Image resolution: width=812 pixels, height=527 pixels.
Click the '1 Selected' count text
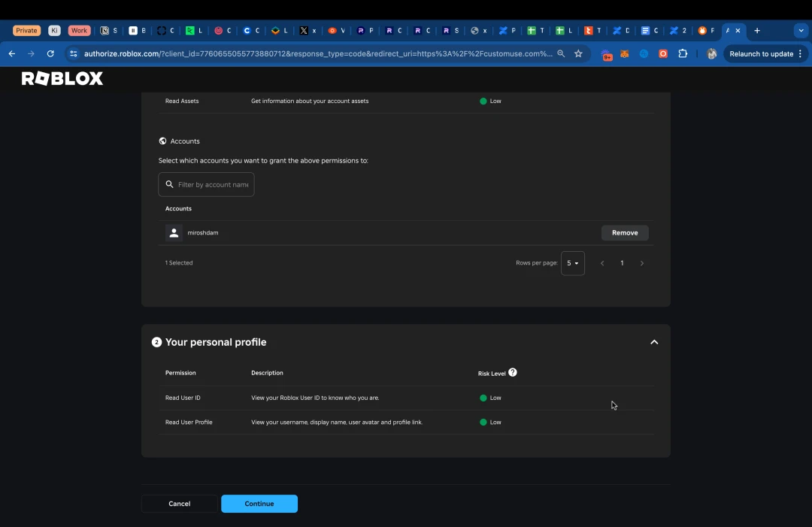179,263
